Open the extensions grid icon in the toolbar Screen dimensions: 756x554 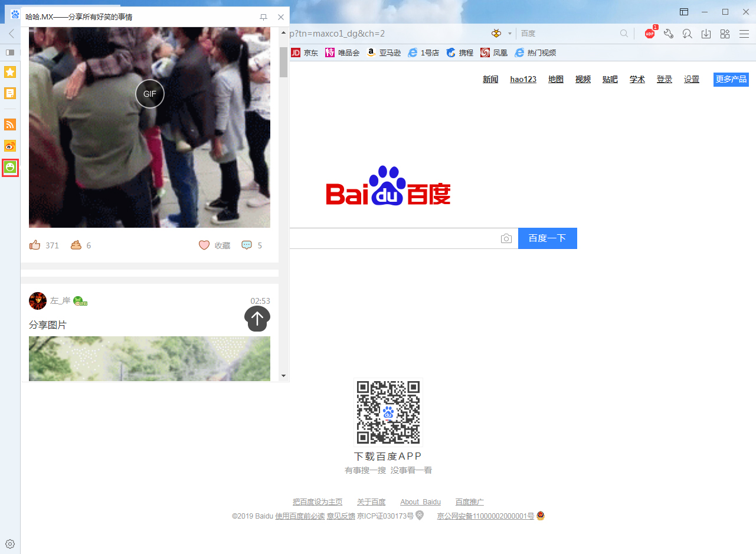pyautogui.click(x=725, y=34)
